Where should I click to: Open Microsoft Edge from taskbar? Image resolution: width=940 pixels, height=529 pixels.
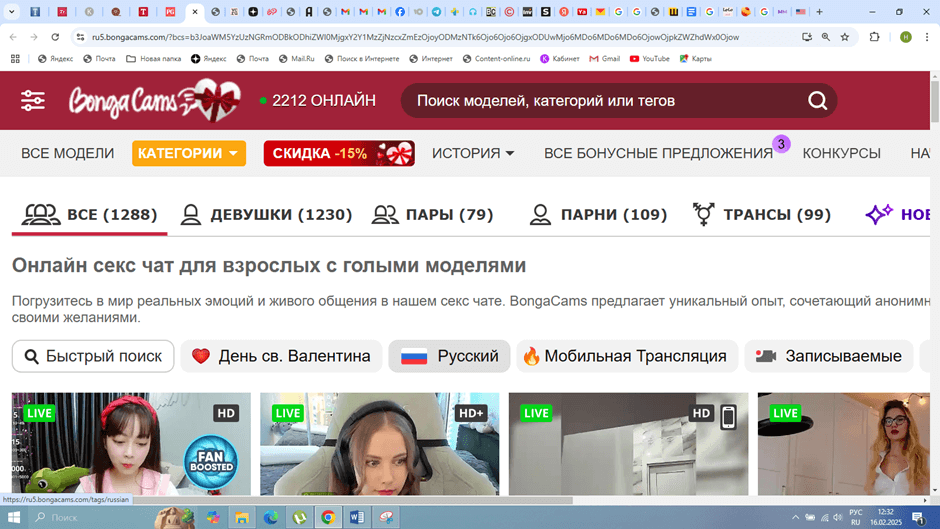tap(270, 517)
